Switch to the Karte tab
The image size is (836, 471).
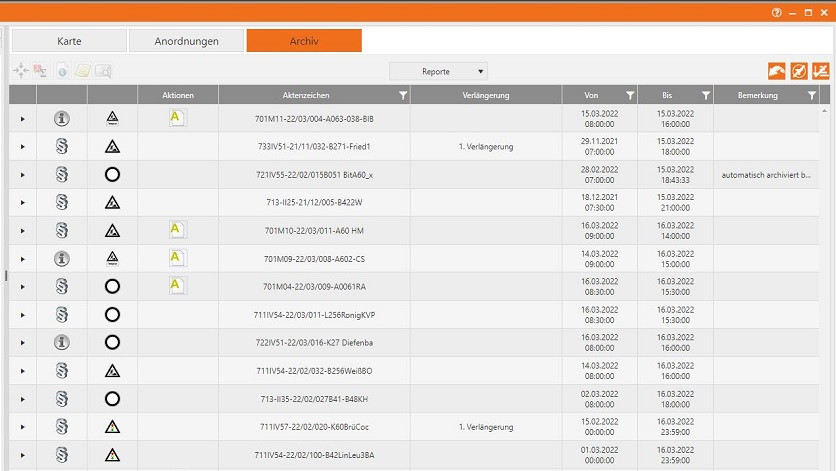click(69, 41)
